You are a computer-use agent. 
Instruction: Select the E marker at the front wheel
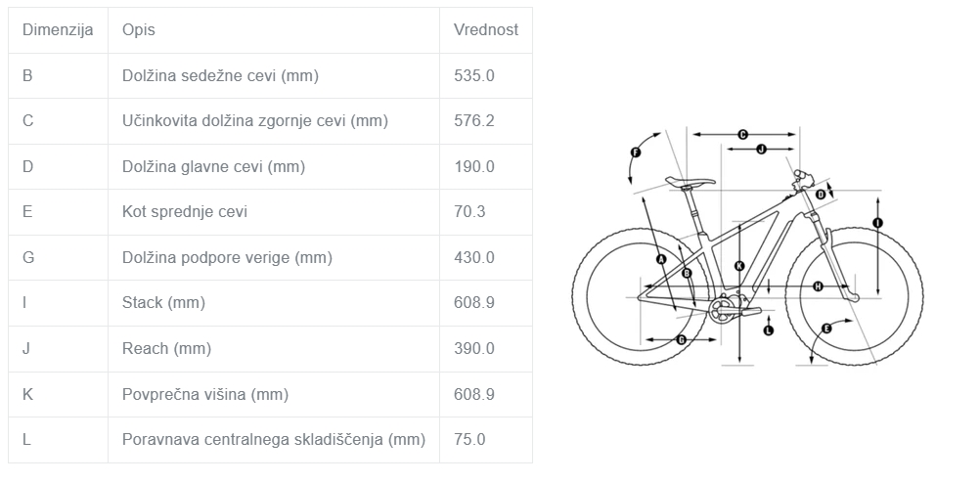826,329
